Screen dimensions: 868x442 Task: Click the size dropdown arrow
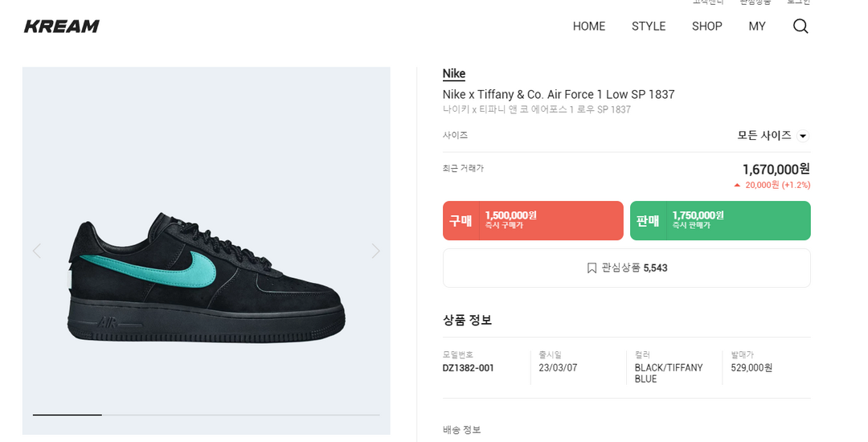tap(803, 136)
